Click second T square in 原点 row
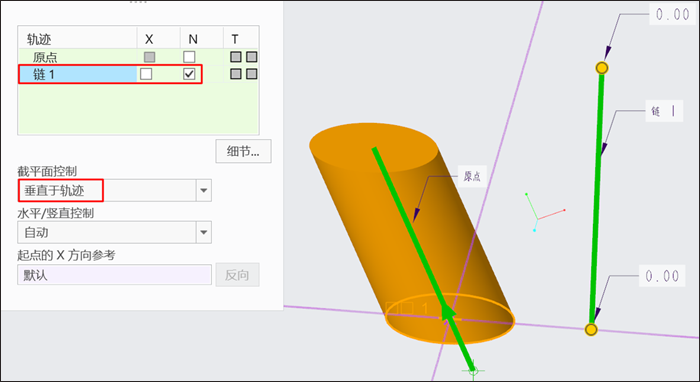Viewport: 700px width, 382px height. point(252,57)
